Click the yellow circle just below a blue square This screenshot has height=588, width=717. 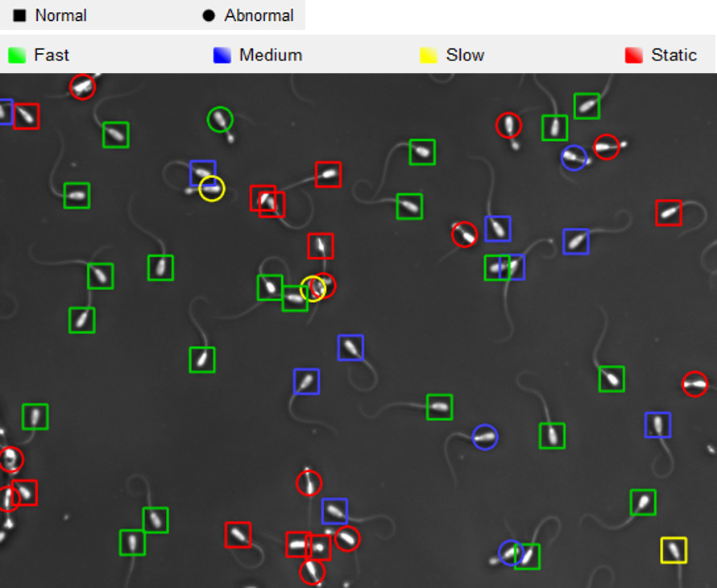[212, 188]
